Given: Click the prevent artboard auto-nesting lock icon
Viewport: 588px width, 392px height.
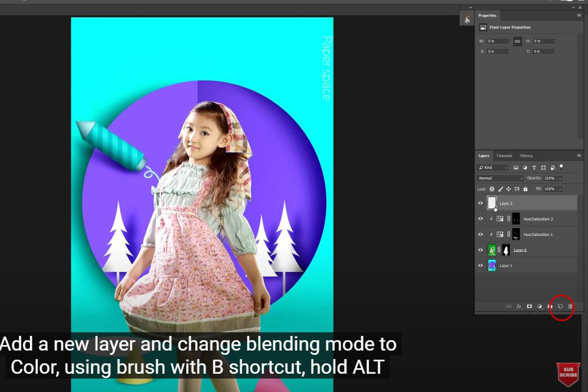Looking at the screenshot, I should point(517,189).
